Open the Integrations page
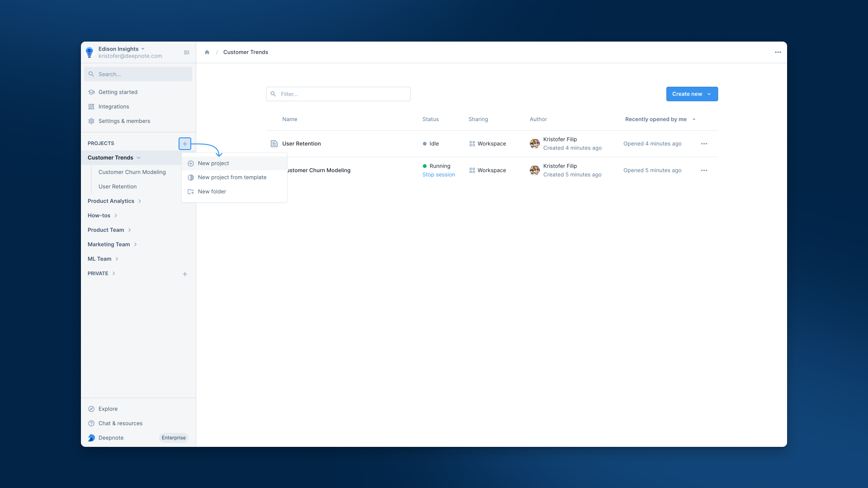Screen dimensions: 868x488 pyautogui.click(x=113, y=107)
